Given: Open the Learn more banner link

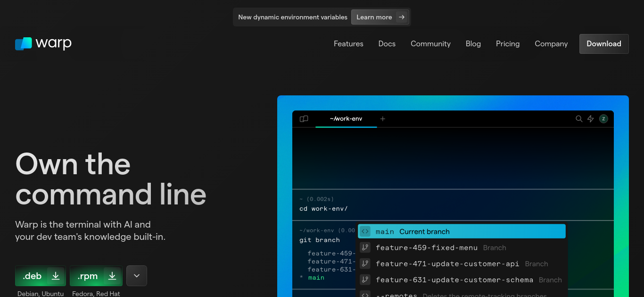Looking at the screenshot, I should click(x=380, y=17).
